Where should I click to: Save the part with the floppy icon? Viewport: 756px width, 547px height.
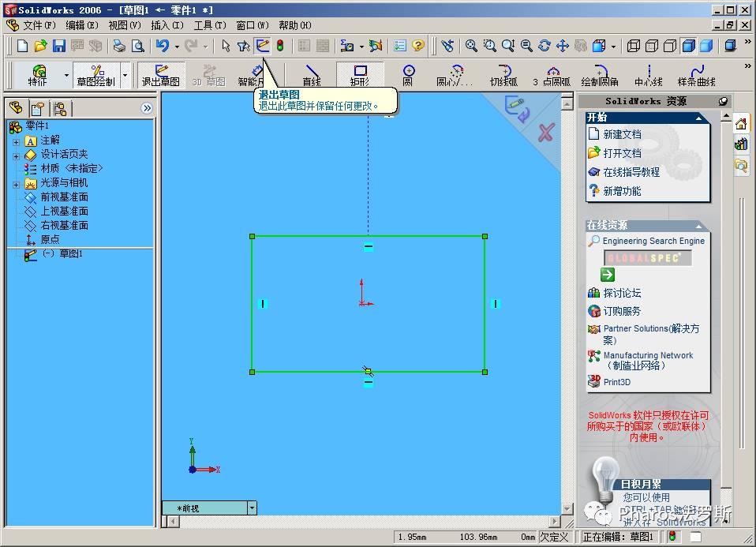click(x=59, y=46)
